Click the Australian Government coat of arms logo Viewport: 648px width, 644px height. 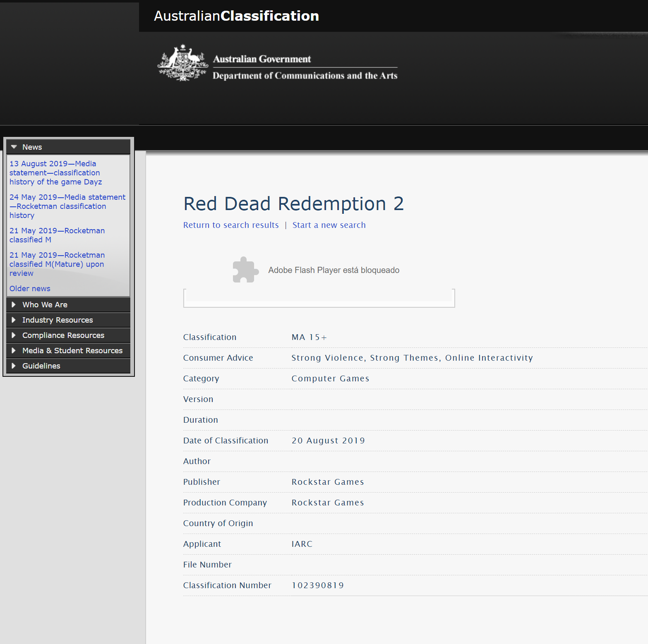pyautogui.click(x=182, y=63)
